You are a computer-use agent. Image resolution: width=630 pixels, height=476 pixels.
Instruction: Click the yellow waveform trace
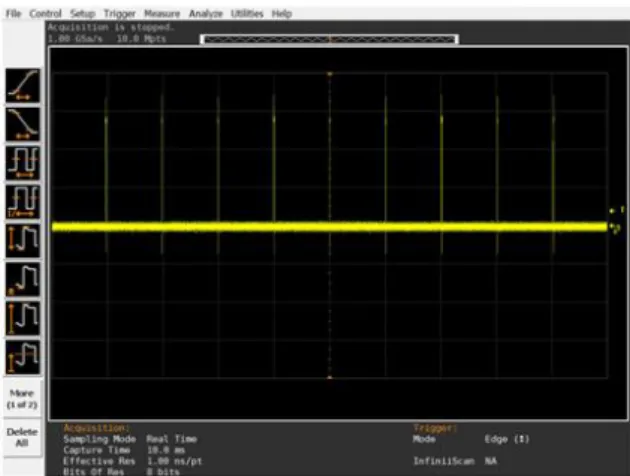(x=329, y=227)
